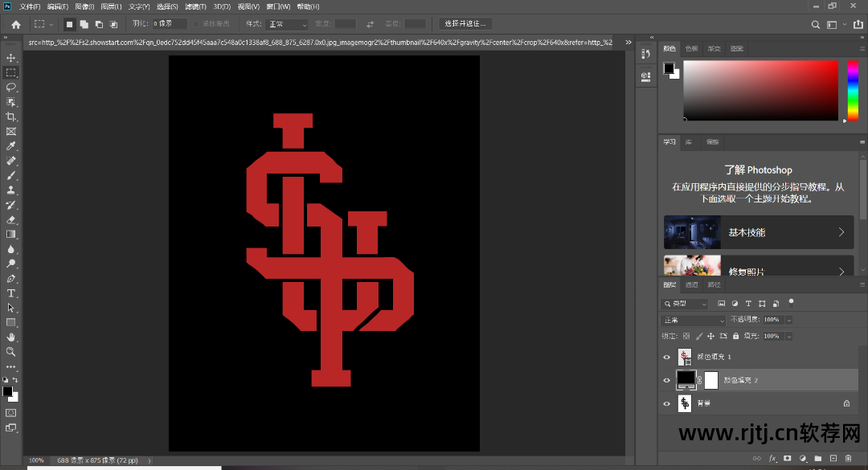Click the 选择并遮住 button
The height and width of the screenshot is (470, 868).
pos(465,24)
